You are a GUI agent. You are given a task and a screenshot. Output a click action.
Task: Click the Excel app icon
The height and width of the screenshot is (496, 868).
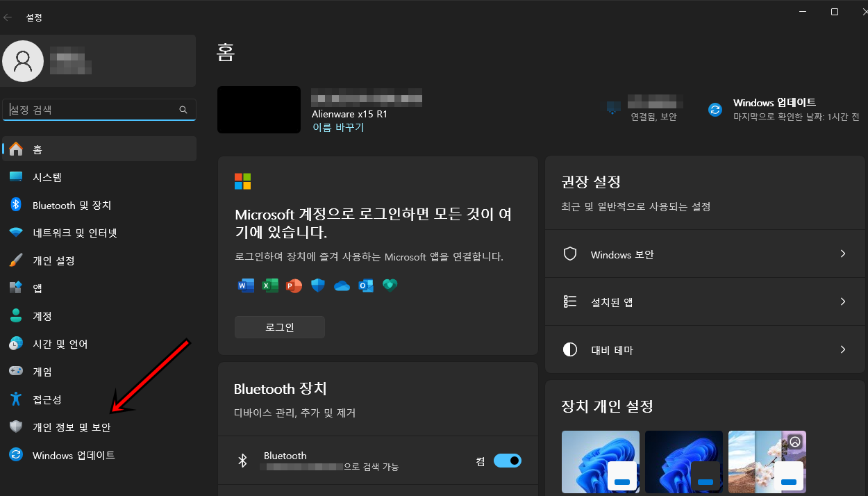tap(270, 286)
